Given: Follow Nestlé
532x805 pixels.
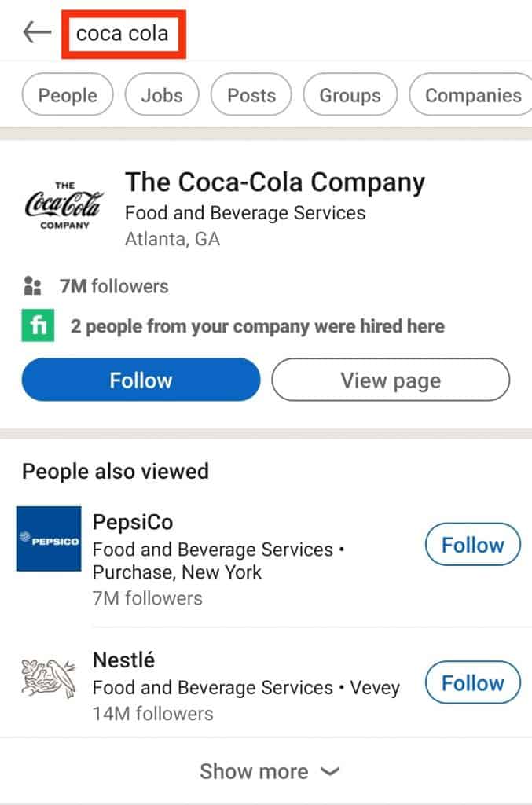Looking at the screenshot, I should click(x=472, y=682).
